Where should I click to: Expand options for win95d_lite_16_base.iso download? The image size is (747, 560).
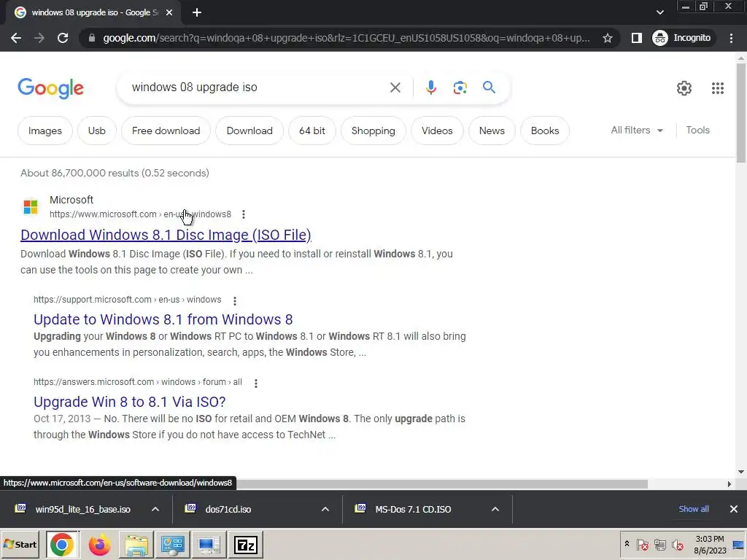click(x=155, y=509)
